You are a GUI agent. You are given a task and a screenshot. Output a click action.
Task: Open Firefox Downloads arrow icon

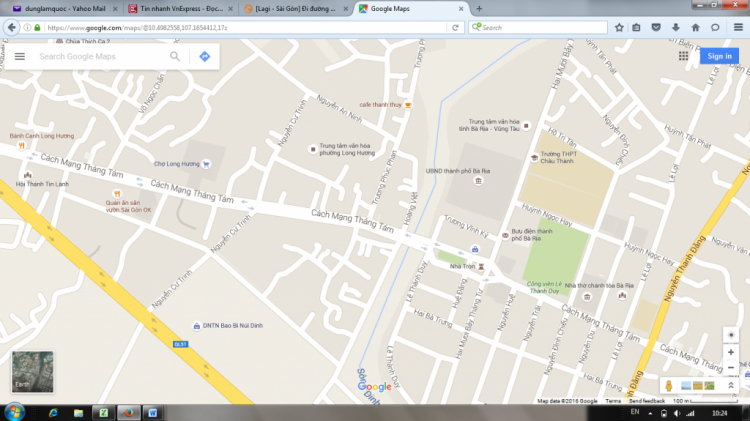click(675, 28)
